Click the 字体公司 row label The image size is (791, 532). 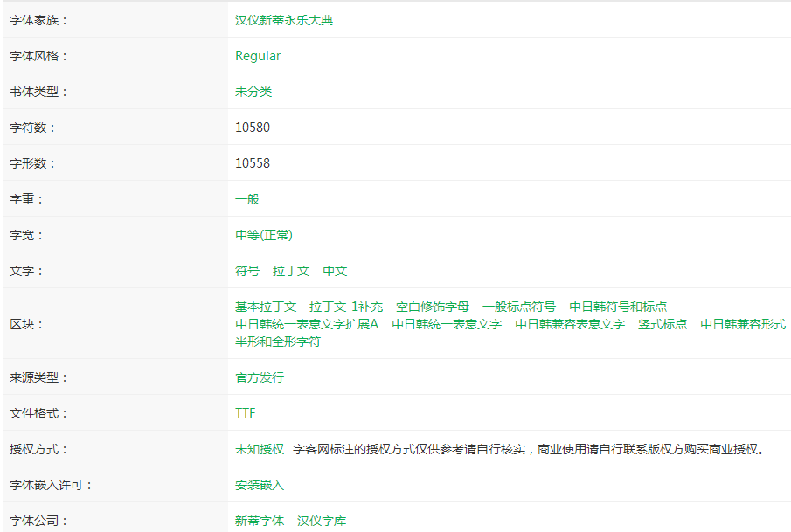tap(38, 521)
